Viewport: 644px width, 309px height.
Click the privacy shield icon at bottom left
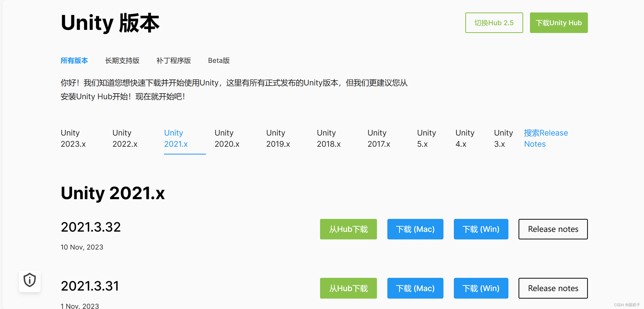(x=30, y=281)
